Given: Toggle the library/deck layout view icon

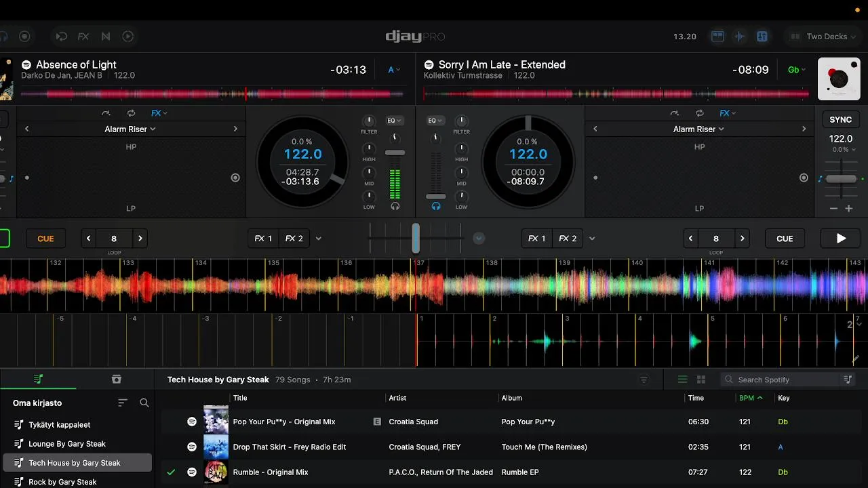Looking at the screenshot, I should tap(717, 37).
